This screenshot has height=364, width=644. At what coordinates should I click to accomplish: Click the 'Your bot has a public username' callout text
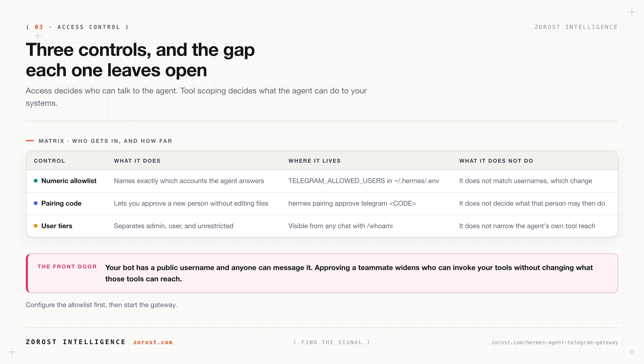349,273
